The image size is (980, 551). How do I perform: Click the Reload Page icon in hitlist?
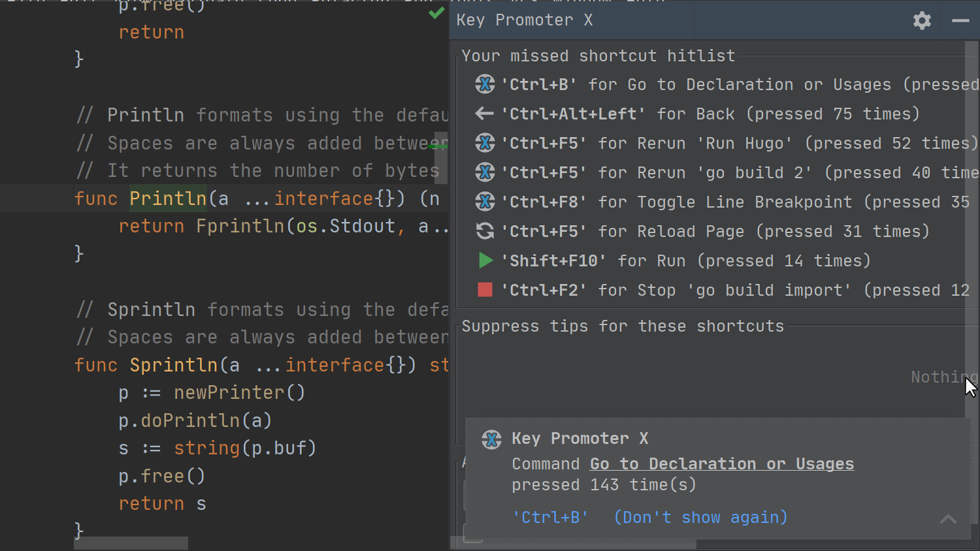485,231
